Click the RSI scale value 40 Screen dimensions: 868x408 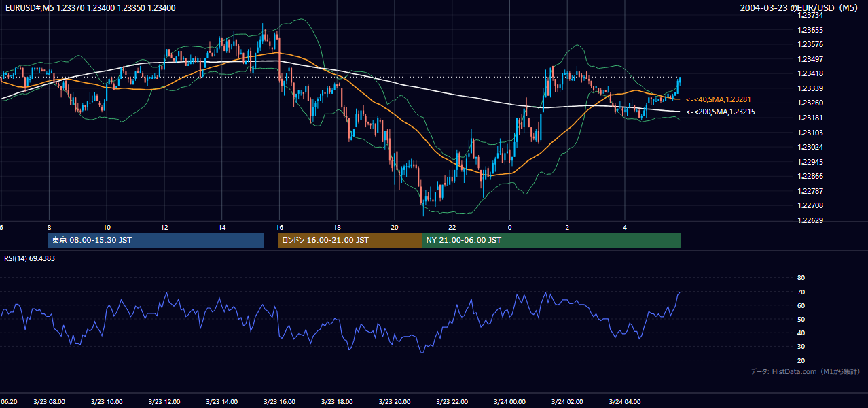pyautogui.click(x=801, y=333)
